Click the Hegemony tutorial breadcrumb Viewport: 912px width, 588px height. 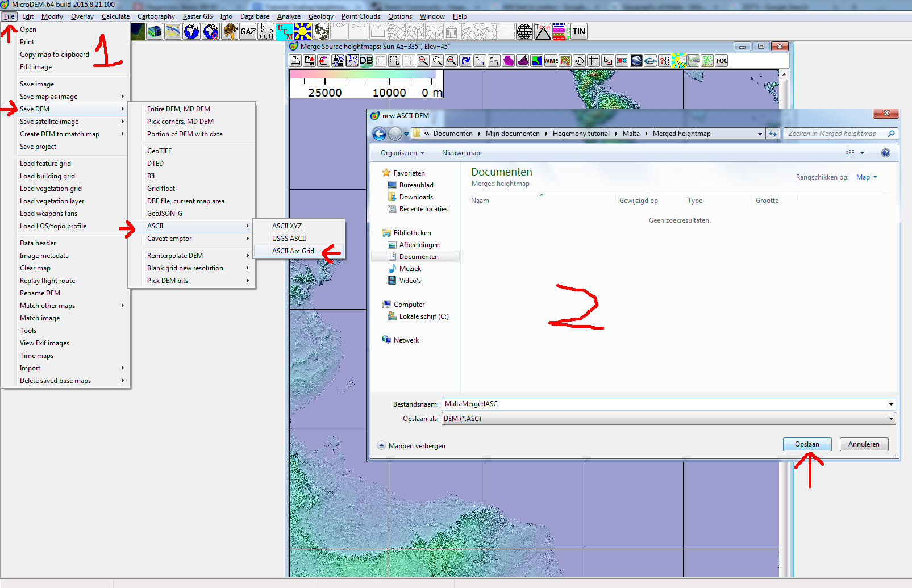tap(581, 134)
